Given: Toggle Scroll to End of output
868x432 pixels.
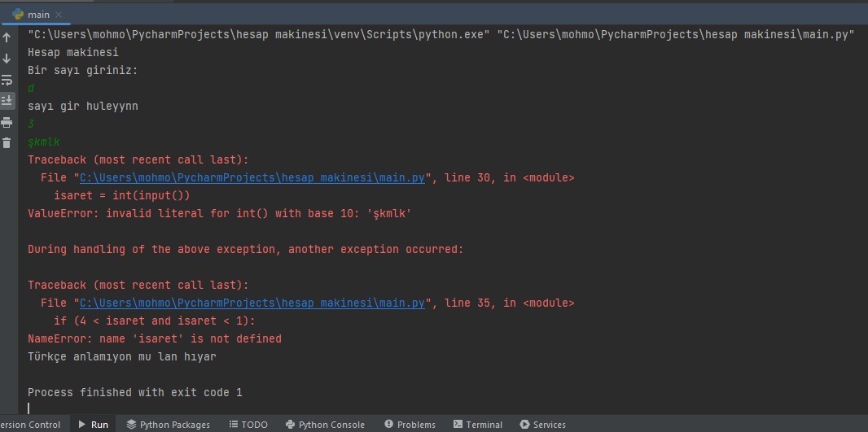Looking at the screenshot, I should [x=7, y=101].
